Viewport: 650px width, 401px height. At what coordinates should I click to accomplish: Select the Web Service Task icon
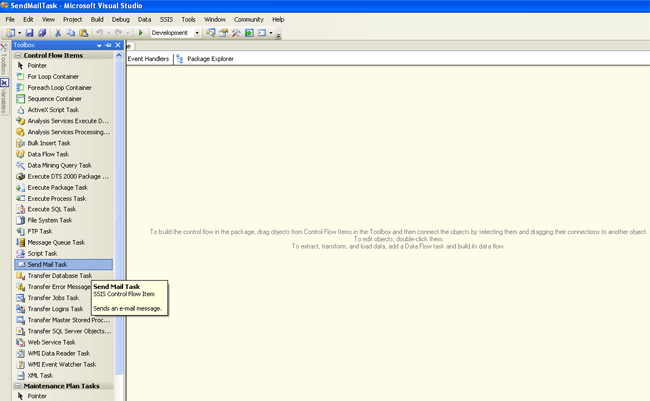pyautogui.click(x=20, y=343)
